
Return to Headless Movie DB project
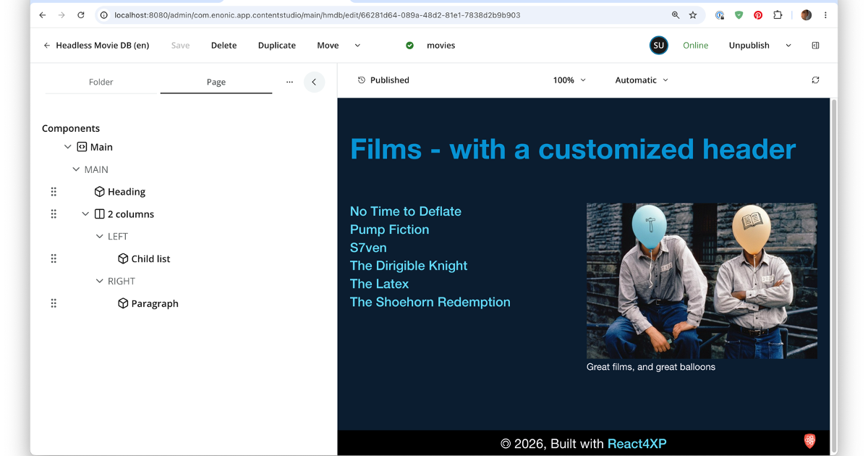[96, 45]
